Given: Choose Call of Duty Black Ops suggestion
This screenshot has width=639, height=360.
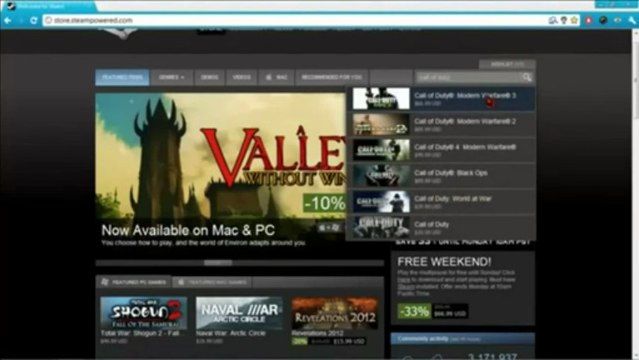Looking at the screenshot, I should point(441,176).
